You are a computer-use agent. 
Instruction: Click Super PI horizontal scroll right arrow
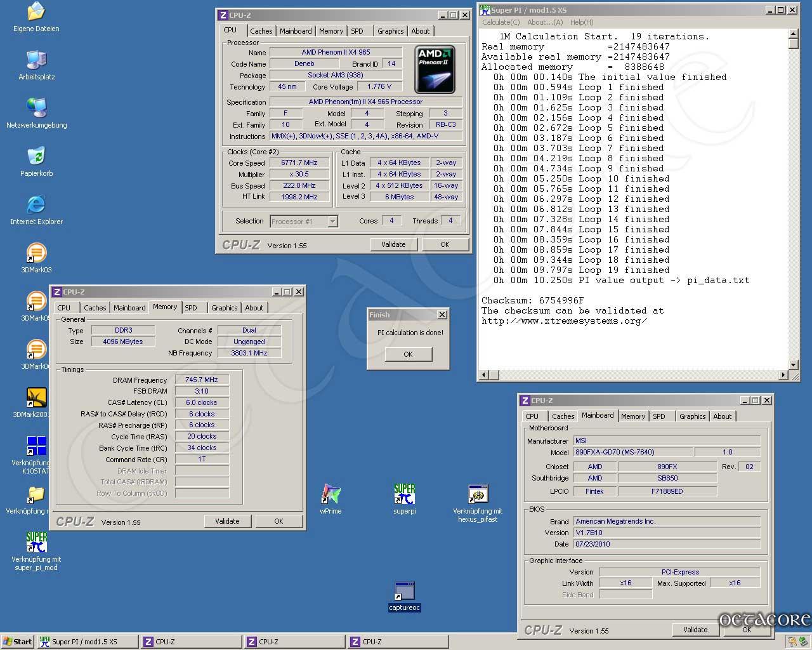[783, 375]
